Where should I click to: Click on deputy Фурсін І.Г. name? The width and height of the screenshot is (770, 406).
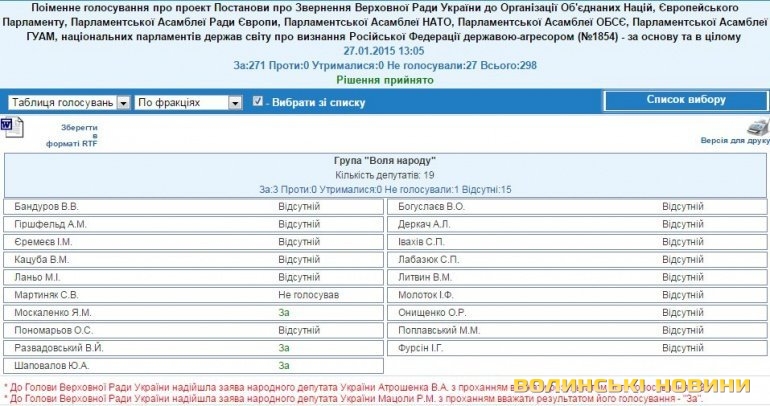coord(420,348)
